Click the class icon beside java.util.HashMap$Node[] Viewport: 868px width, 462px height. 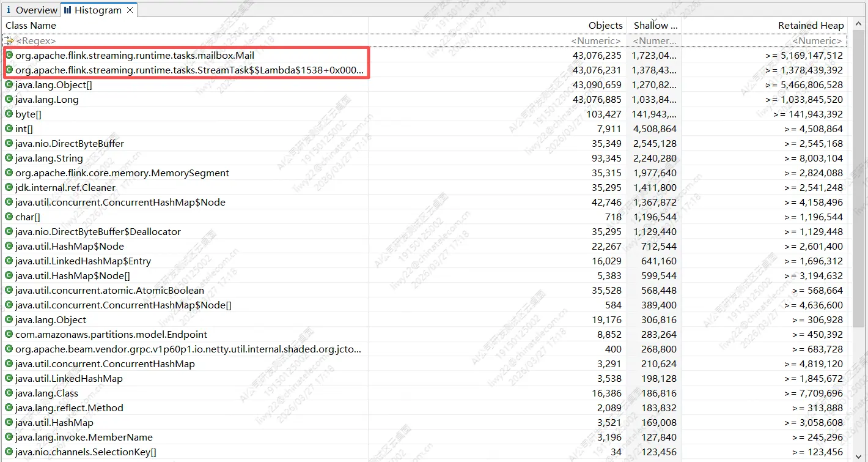pyautogui.click(x=9, y=275)
